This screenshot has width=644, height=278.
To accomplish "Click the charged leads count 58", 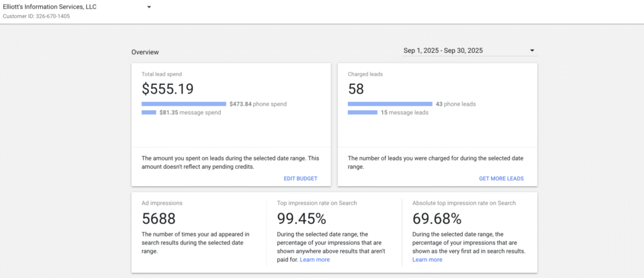I will tap(356, 89).
